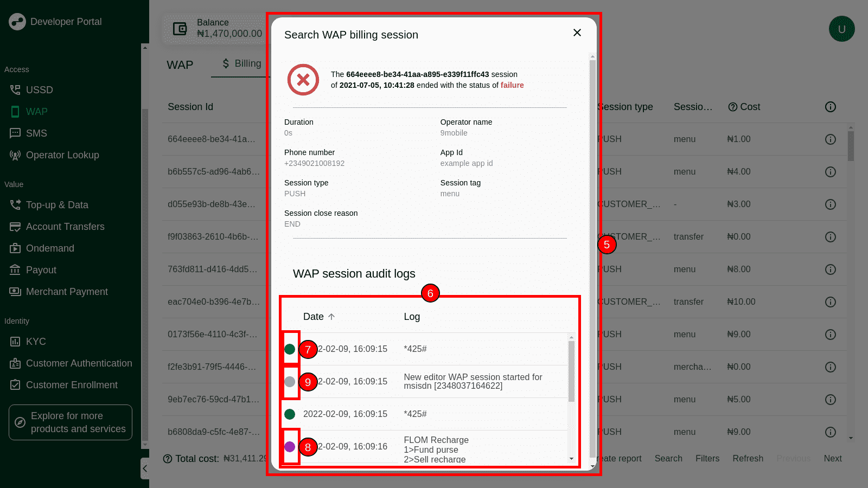Open USSD from the sidebar
The image size is (868, 488).
pyautogui.click(x=39, y=90)
